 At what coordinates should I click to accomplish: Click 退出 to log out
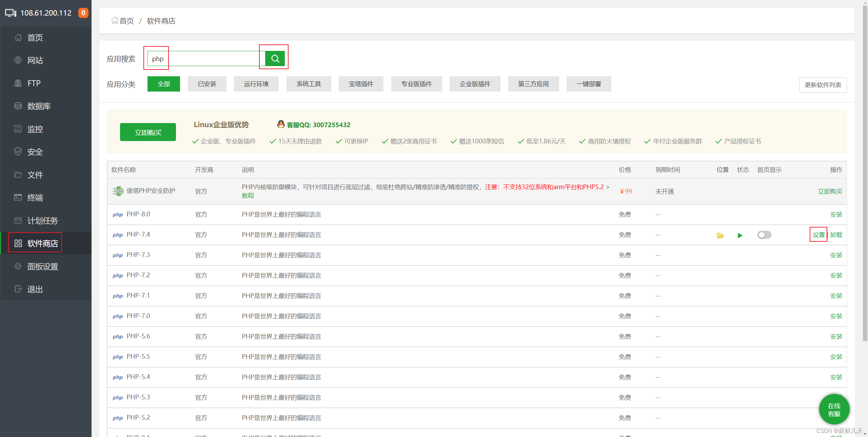(x=46, y=289)
